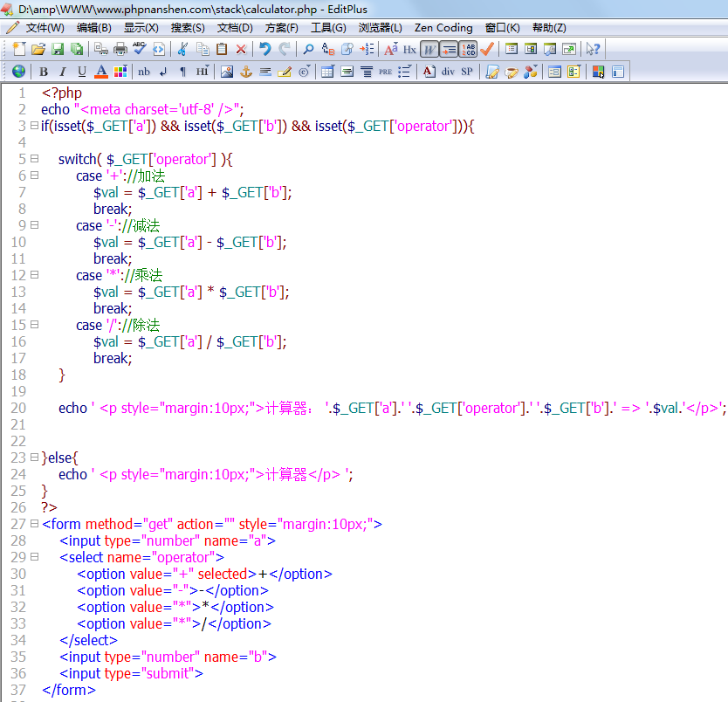The width and height of the screenshot is (728, 702).
Task: Toggle Underline formatting
Action: point(82,72)
